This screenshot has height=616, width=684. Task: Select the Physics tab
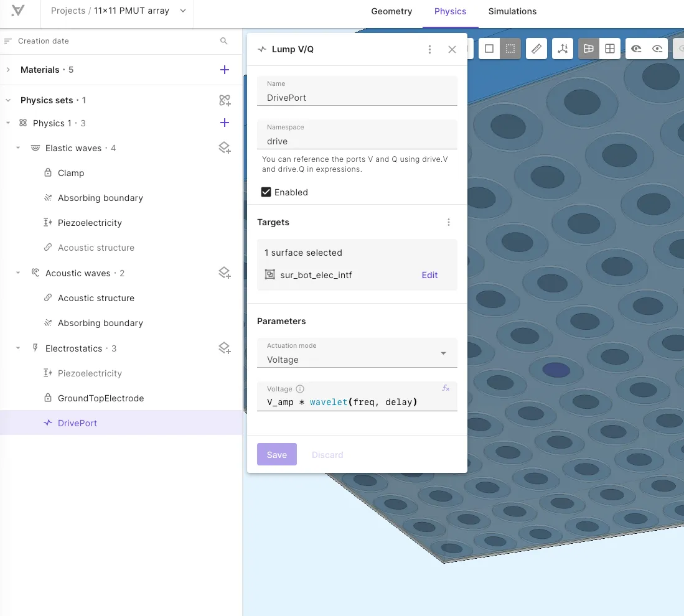point(450,11)
